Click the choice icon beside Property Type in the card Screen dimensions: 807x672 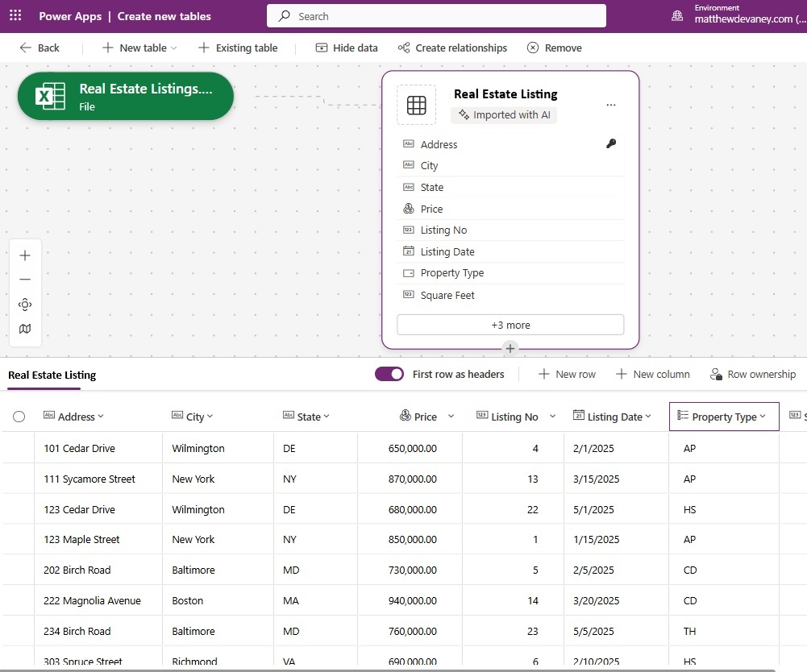[x=409, y=273]
